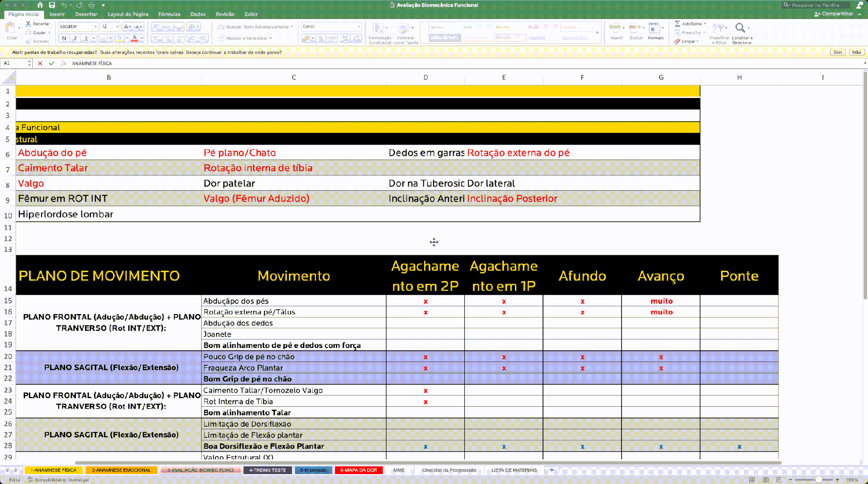Switch to the 6-MAPA DA DOR sheet

[x=359, y=470]
